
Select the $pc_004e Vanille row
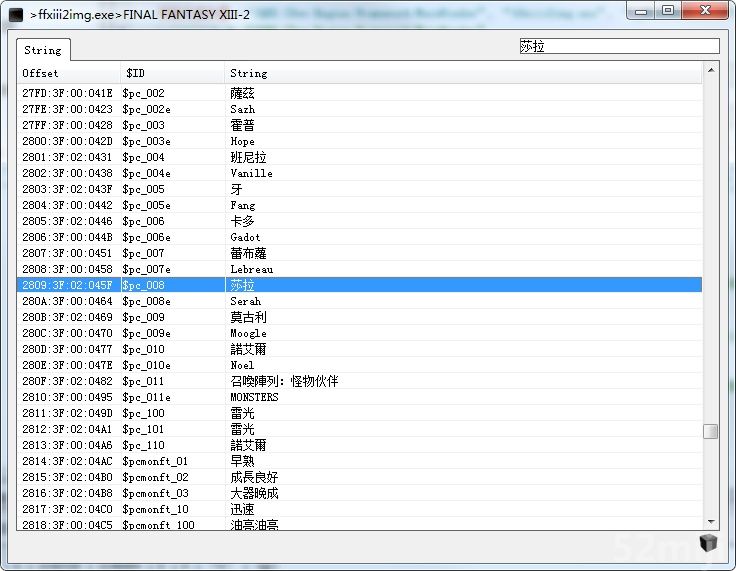click(x=360, y=173)
